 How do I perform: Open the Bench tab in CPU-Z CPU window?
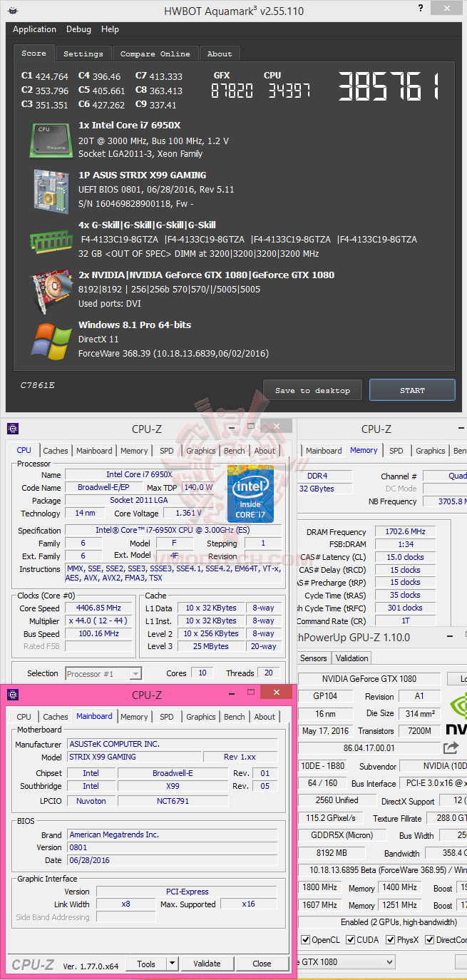point(234,451)
